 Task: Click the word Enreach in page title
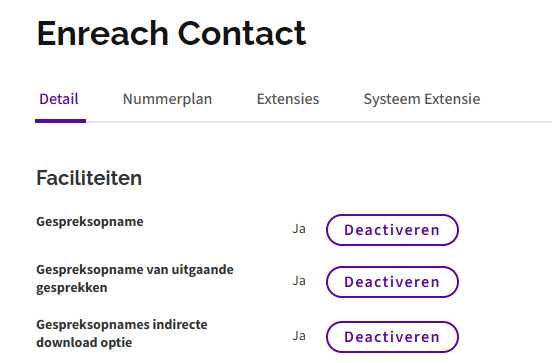point(102,33)
